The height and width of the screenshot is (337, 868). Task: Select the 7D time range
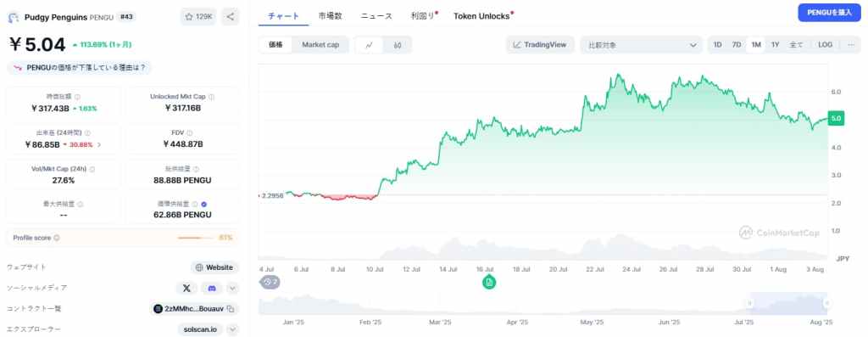click(737, 45)
